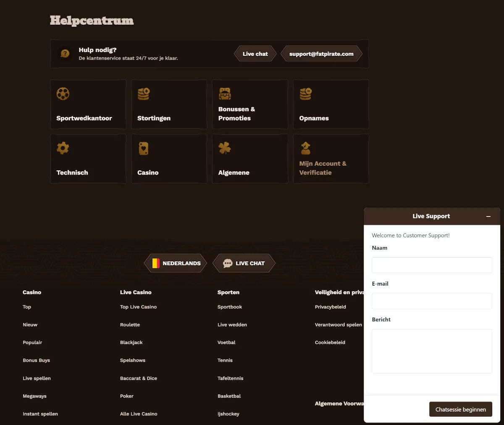Open Alle Live Casino link
This screenshot has width=504, height=425.
pos(139,414)
